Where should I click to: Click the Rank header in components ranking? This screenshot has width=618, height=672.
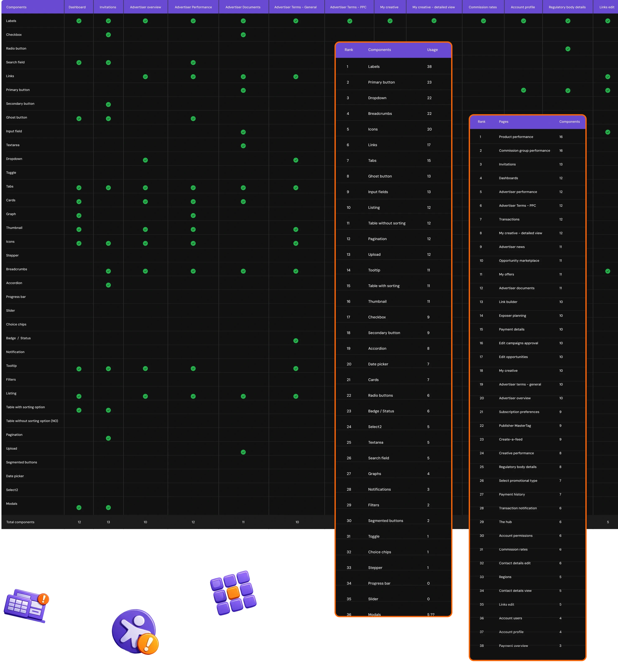(349, 50)
